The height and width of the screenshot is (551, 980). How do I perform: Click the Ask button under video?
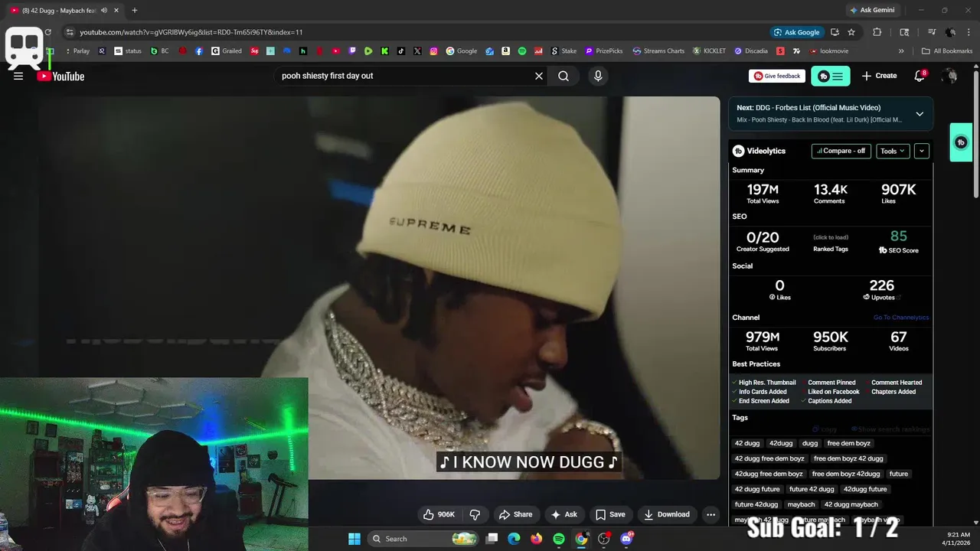[x=564, y=514]
